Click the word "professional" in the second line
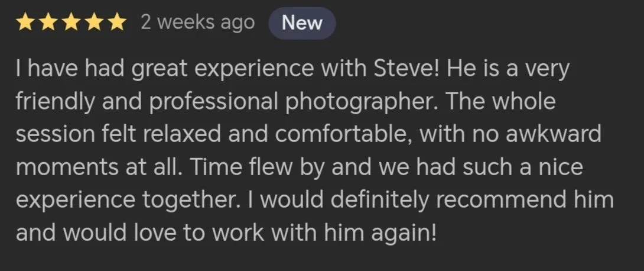The image size is (644, 271). 213,103
